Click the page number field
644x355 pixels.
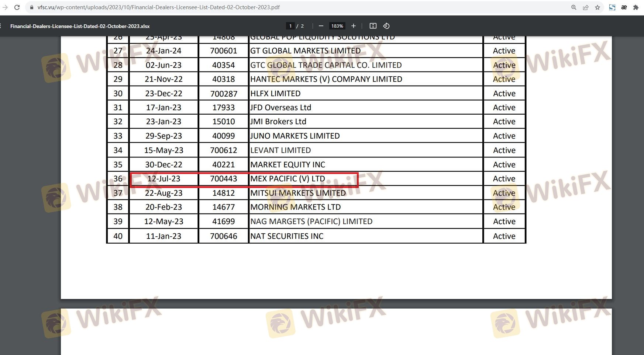pyautogui.click(x=290, y=26)
